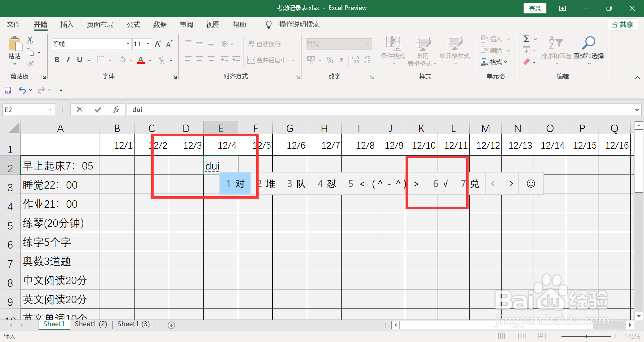The image size is (644, 342).
Task: Switch to the 插入 (Insert) tab
Action: (x=67, y=24)
